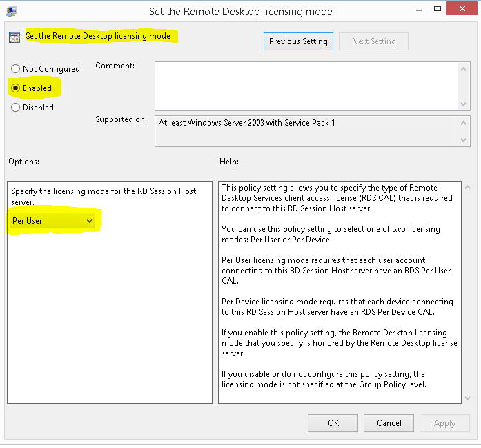Maximize the dialog window

click(438, 8)
